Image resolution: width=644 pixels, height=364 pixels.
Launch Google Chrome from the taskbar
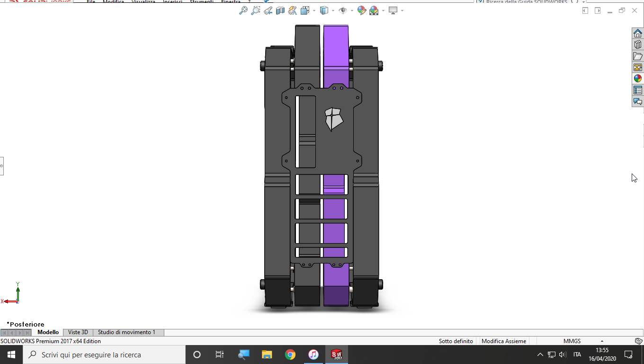tap(290, 355)
